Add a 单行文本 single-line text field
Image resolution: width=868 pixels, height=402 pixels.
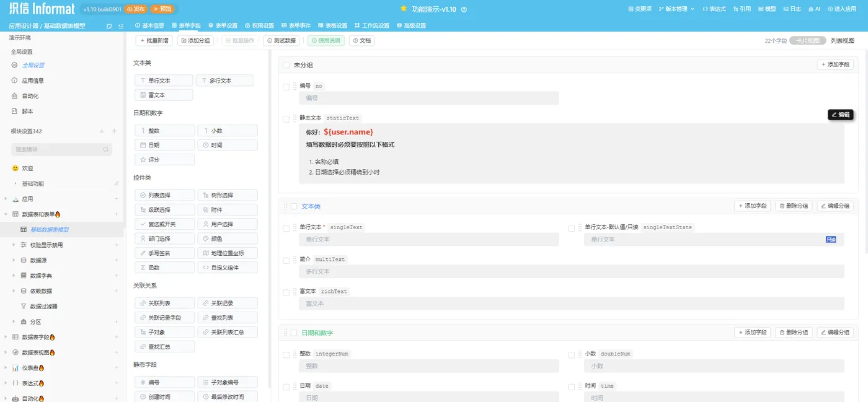[x=164, y=81]
